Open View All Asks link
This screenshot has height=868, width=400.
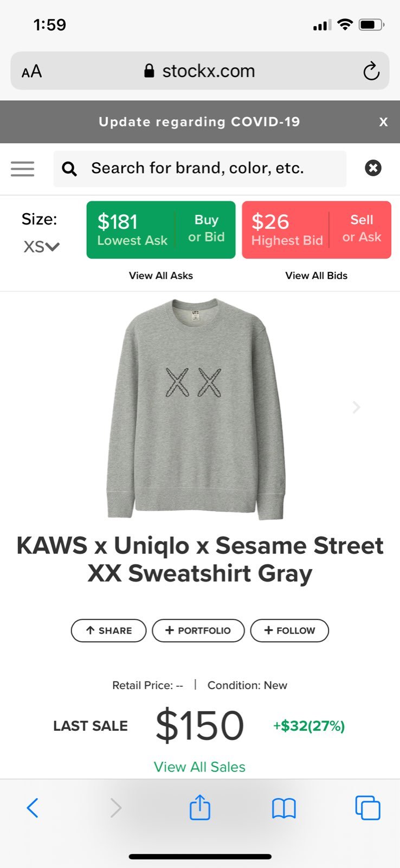161,276
